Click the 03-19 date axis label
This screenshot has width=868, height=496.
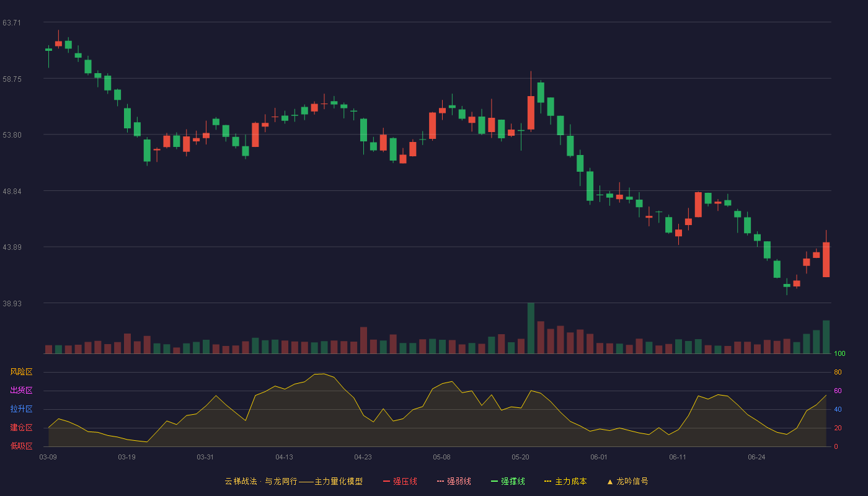tap(126, 457)
